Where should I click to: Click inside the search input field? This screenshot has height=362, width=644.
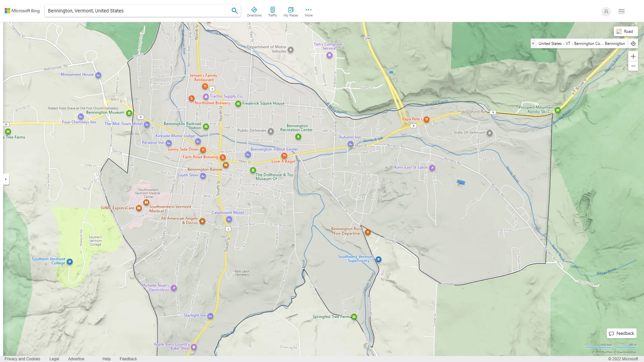134,10
